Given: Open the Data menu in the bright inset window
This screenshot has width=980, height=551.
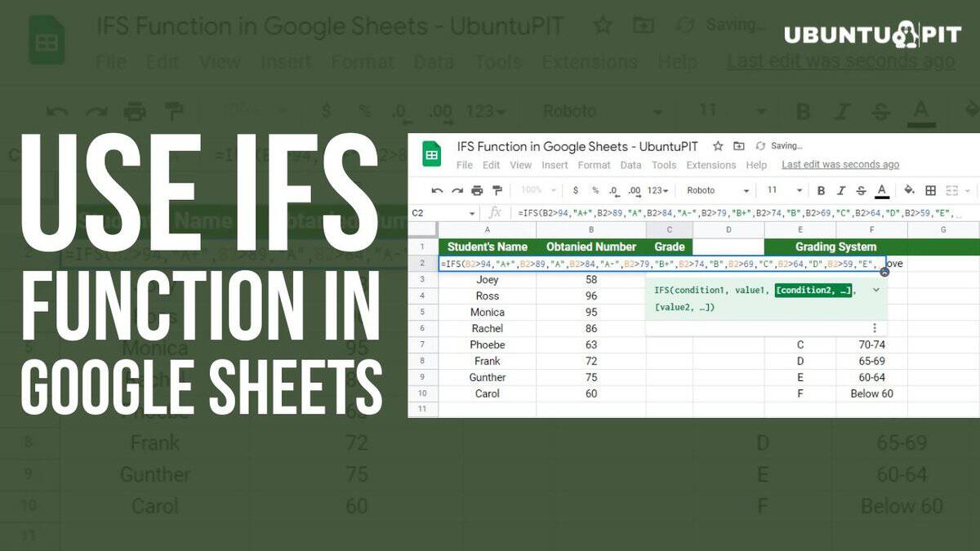Looking at the screenshot, I should [630, 165].
